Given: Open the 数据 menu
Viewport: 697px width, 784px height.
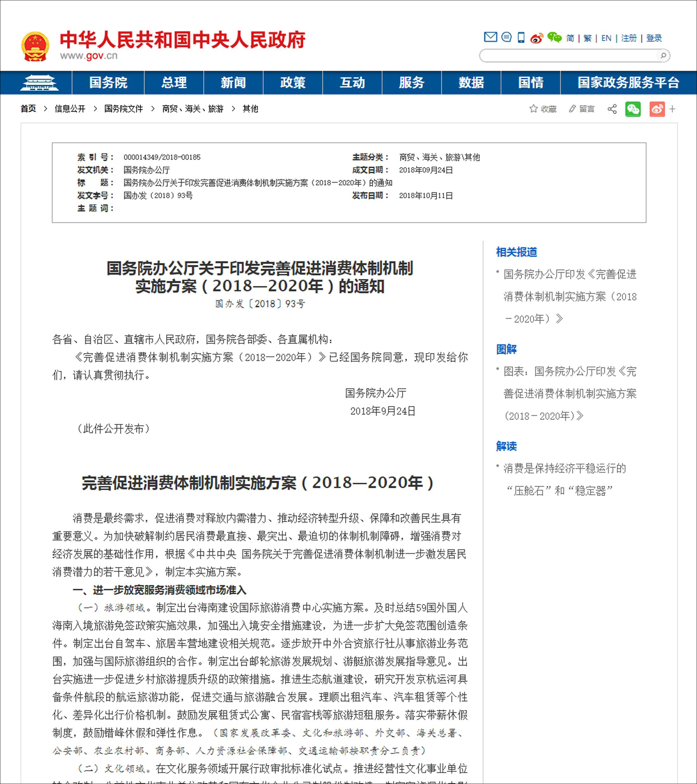Looking at the screenshot, I should pos(471,82).
